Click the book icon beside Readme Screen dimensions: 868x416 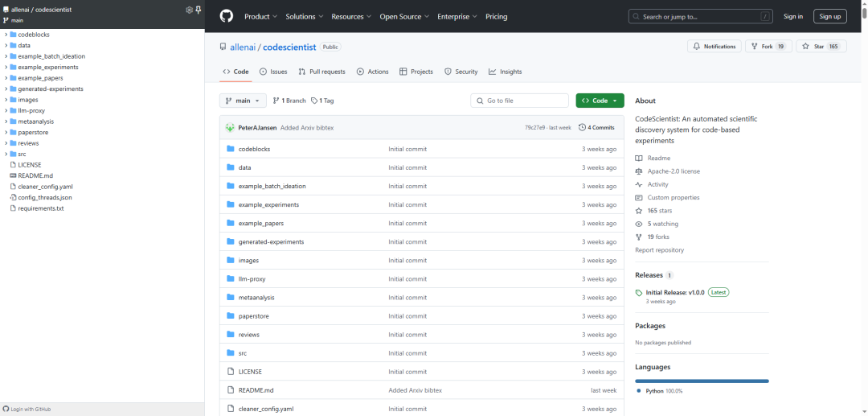(x=639, y=158)
